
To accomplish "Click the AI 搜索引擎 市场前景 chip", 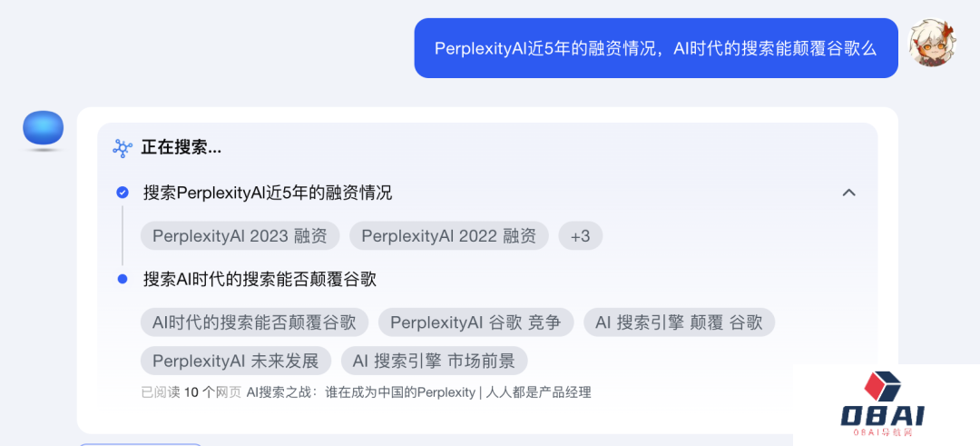I will point(434,361).
